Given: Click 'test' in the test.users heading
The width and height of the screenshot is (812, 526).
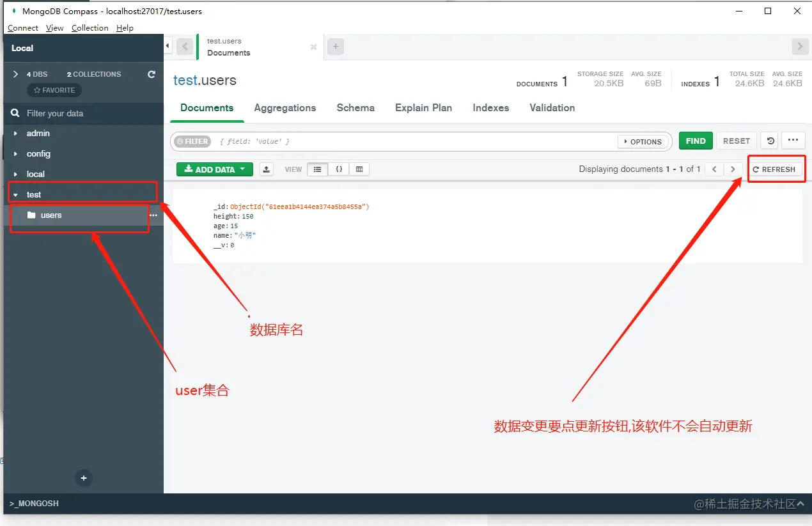Looking at the screenshot, I should coord(184,81).
